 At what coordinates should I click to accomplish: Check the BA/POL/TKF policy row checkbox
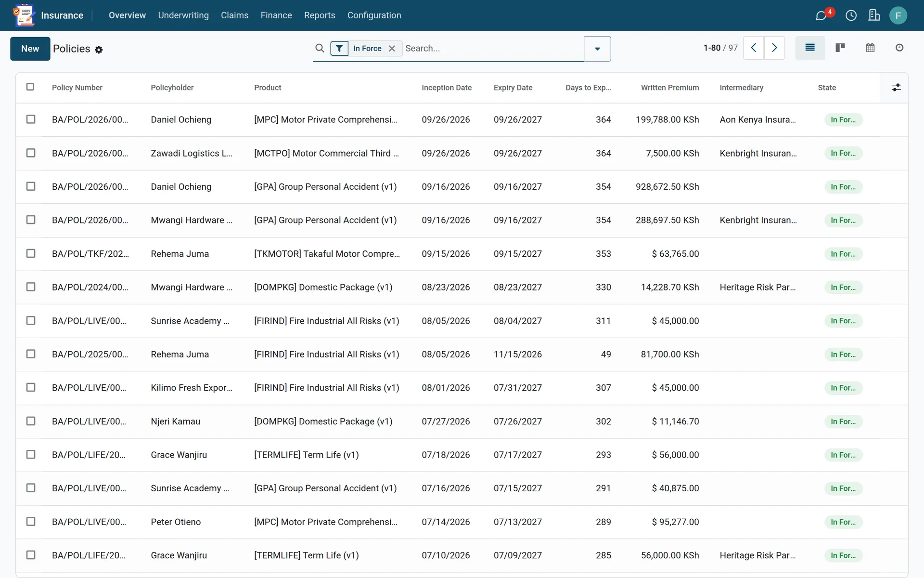point(31,253)
